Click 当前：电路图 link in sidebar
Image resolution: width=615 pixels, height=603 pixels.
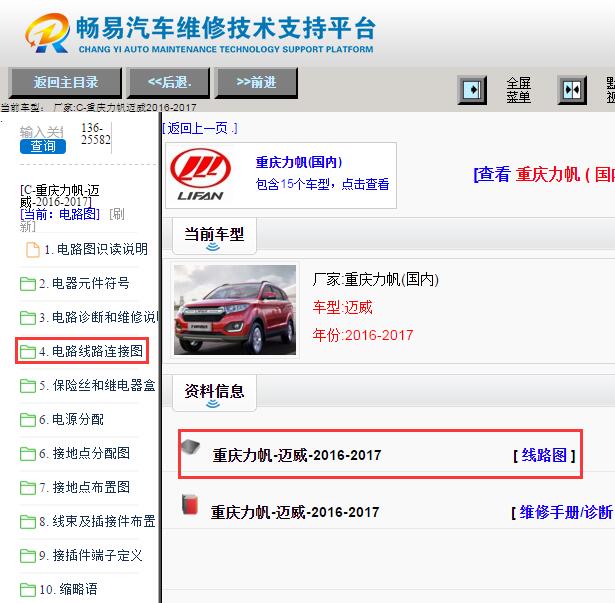tap(60, 214)
